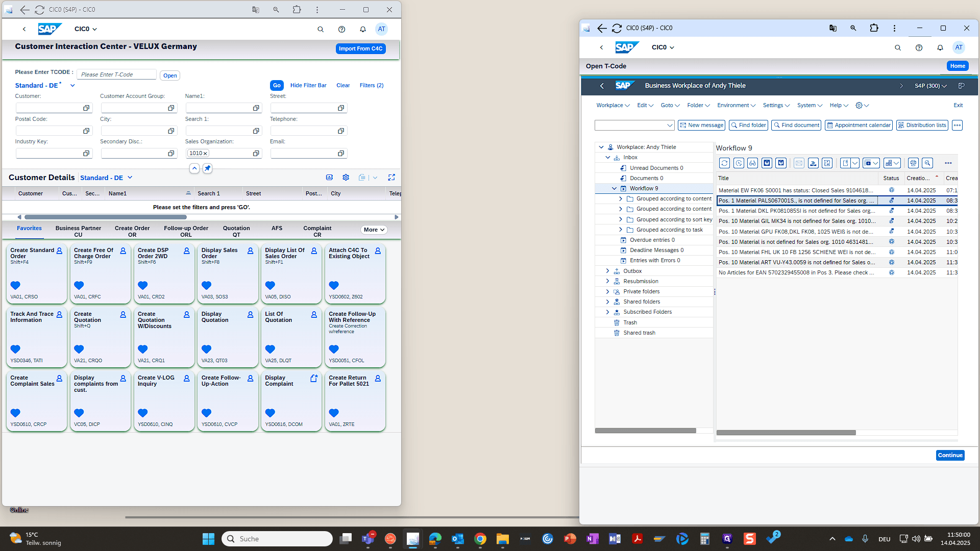Open File Explorer from the taskbar

tap(503, 539)
